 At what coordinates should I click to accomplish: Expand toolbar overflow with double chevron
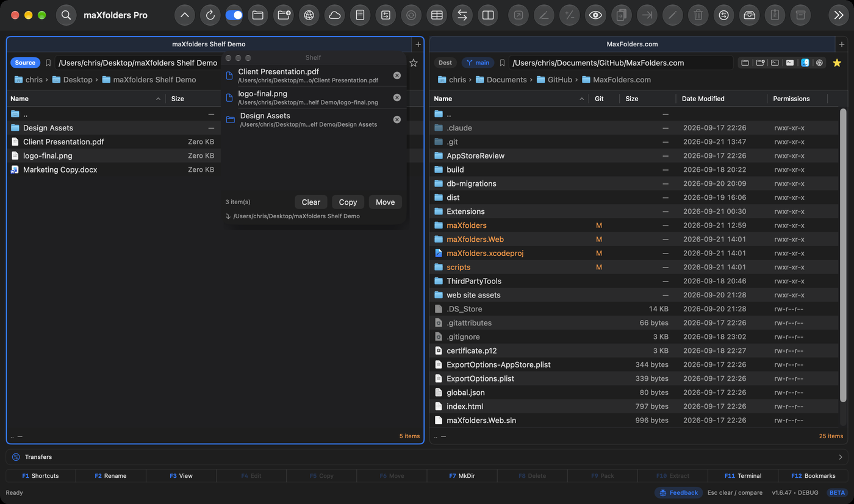click(839, 15)
